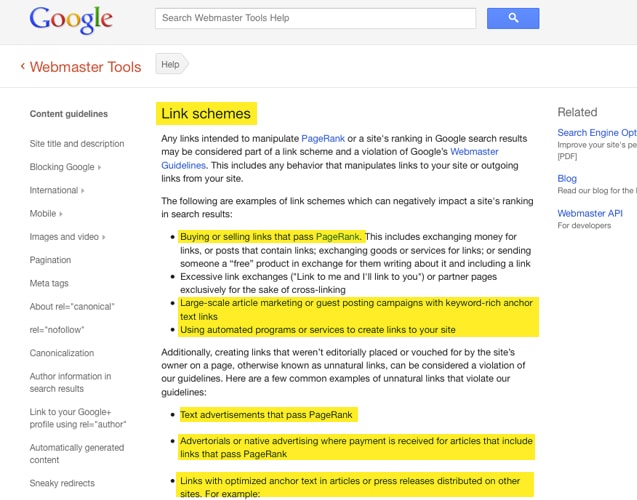The width and height of the screenshot is (637, 500).
Task: Open the Blocking Google sidebar item
Action: [x=62, y=167]
